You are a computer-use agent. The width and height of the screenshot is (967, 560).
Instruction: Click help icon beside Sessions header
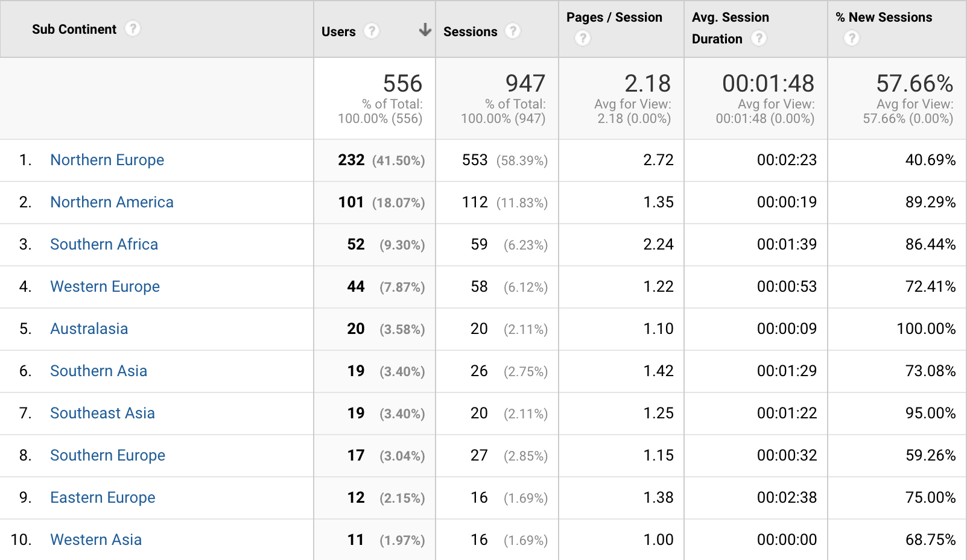513,31
